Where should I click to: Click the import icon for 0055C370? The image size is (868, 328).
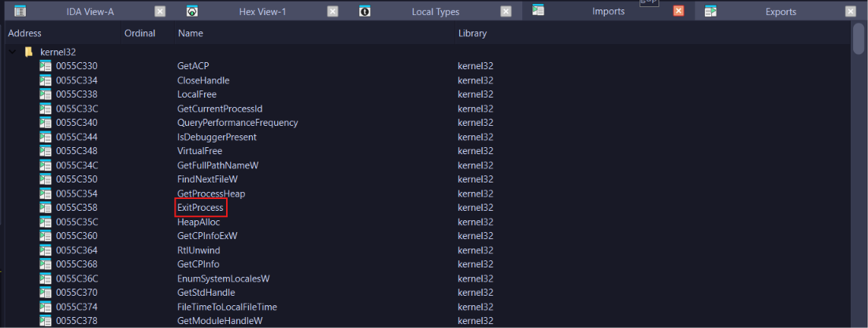pyautogui.click(x=46, y=292)
